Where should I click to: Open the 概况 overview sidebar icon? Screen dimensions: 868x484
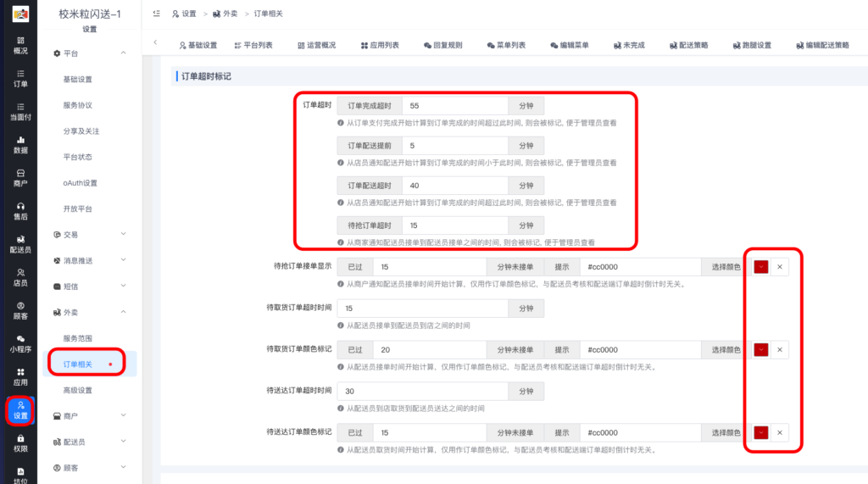(20, 46)
